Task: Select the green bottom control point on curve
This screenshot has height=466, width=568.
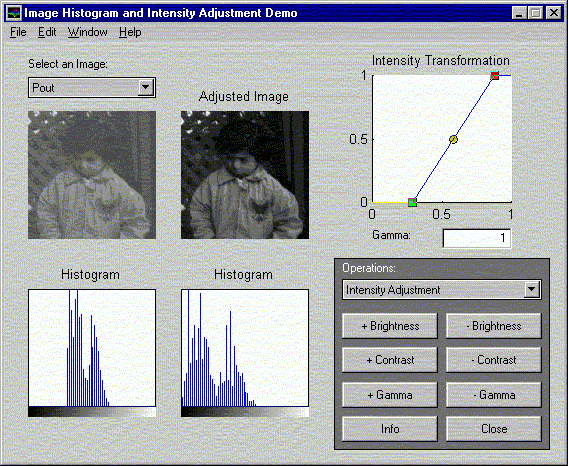Action: tap(412, 202)
